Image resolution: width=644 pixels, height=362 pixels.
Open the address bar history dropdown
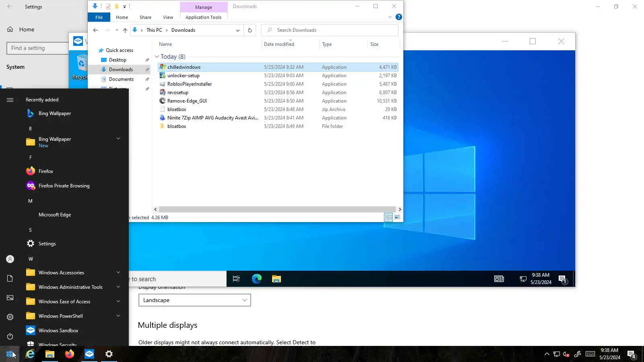click(x=238, y=30)
